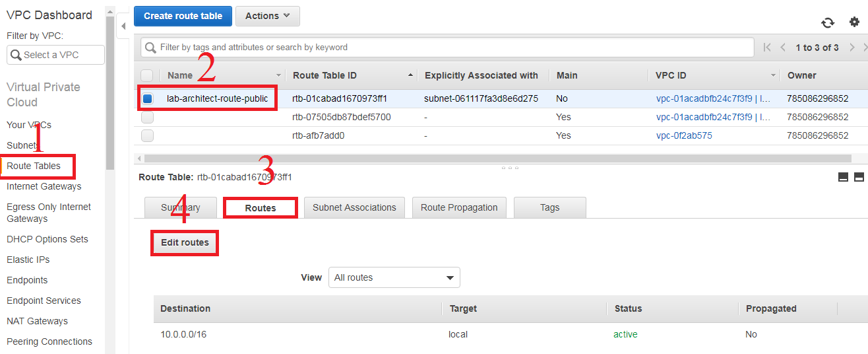Open the Name column filter arrow

278,76
